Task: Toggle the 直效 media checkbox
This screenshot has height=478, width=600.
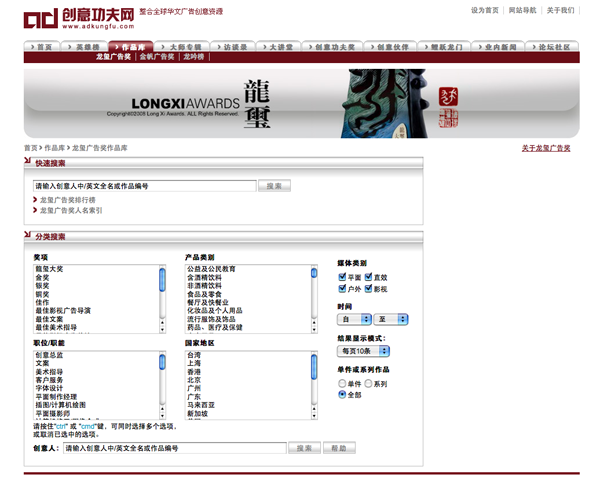Action: tap(368, 277)
